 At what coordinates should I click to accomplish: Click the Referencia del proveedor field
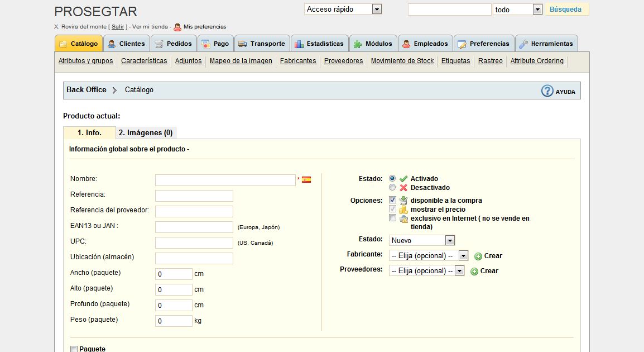194,211
